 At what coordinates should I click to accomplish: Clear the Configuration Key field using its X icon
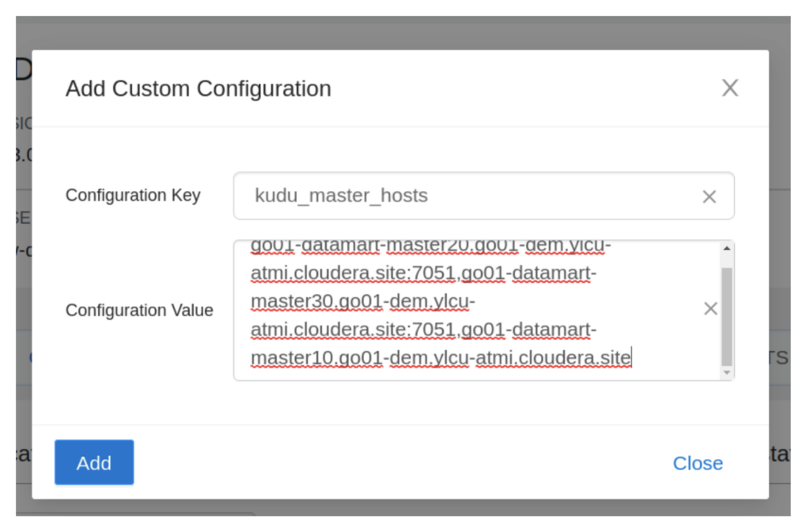(709, 196)
